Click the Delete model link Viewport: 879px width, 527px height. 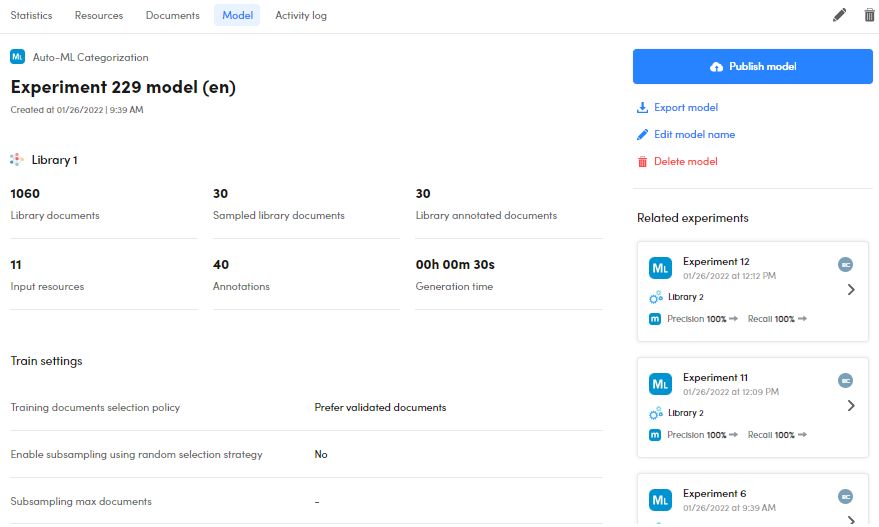tap(685, 162)
